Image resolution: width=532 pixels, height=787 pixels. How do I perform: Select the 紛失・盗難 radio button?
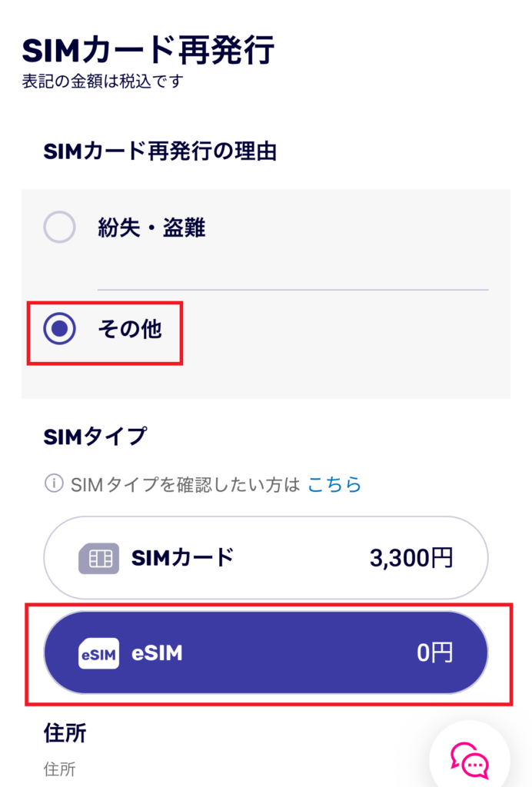(x=60, y=227)
